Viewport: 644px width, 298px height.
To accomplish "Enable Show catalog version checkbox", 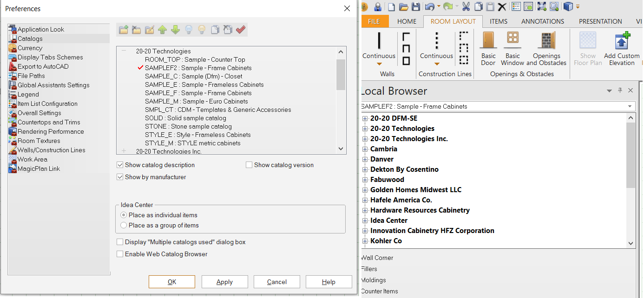I will [x=249, y=165].
